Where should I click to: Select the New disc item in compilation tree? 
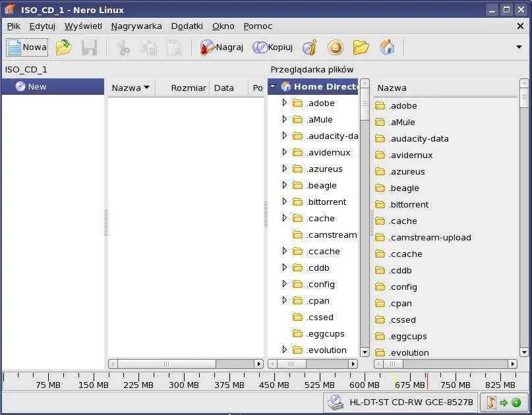click(x=53, y=87)
